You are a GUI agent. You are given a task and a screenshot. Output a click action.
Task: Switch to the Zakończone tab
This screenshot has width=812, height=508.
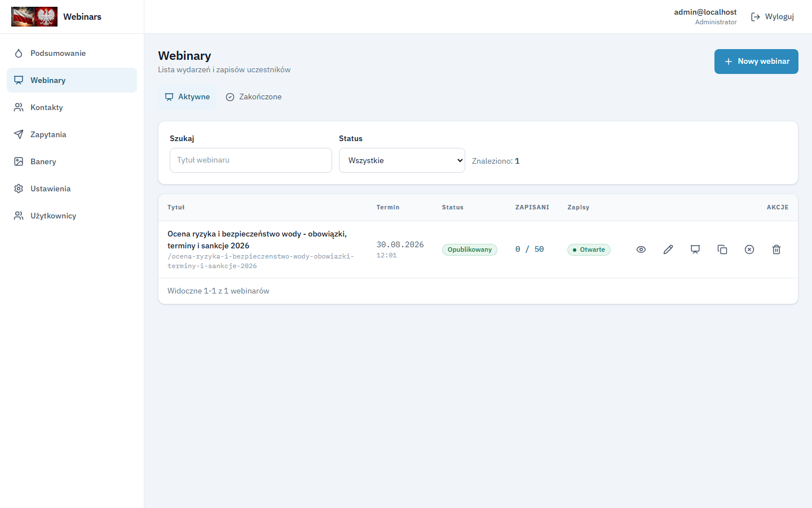[254, 97]
